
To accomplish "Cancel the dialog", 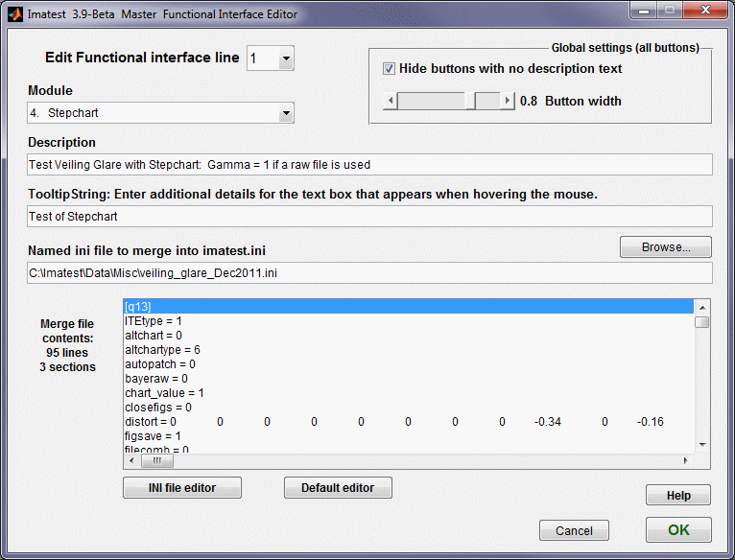I will coord(574,530).
